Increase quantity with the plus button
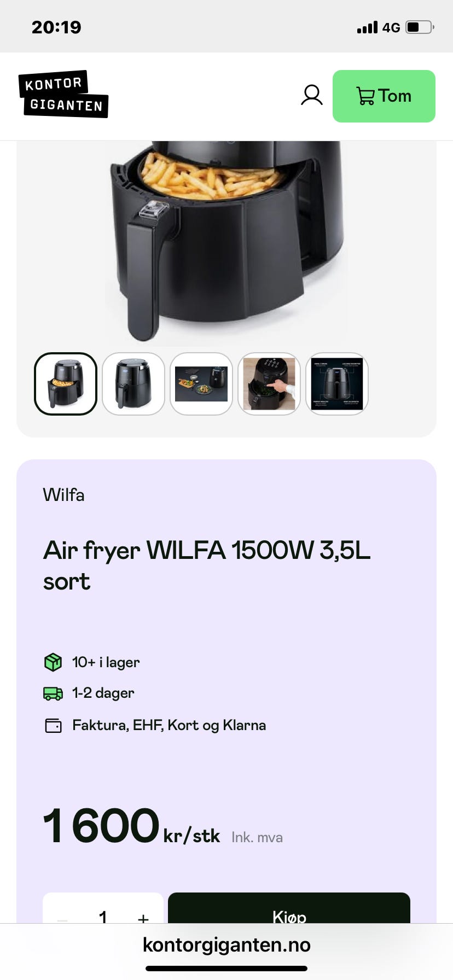The width and height of the screenshot is (453, 980). [143, 919]
